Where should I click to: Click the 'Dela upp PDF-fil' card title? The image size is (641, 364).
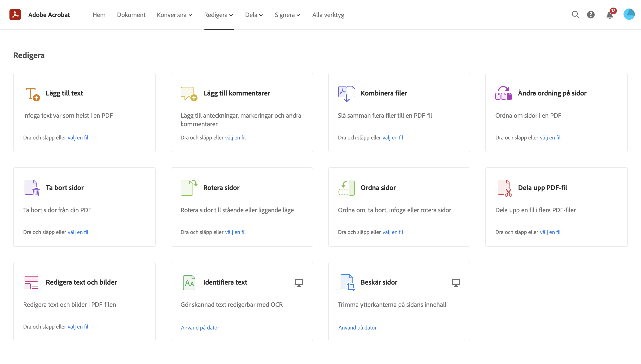point(542,188)
